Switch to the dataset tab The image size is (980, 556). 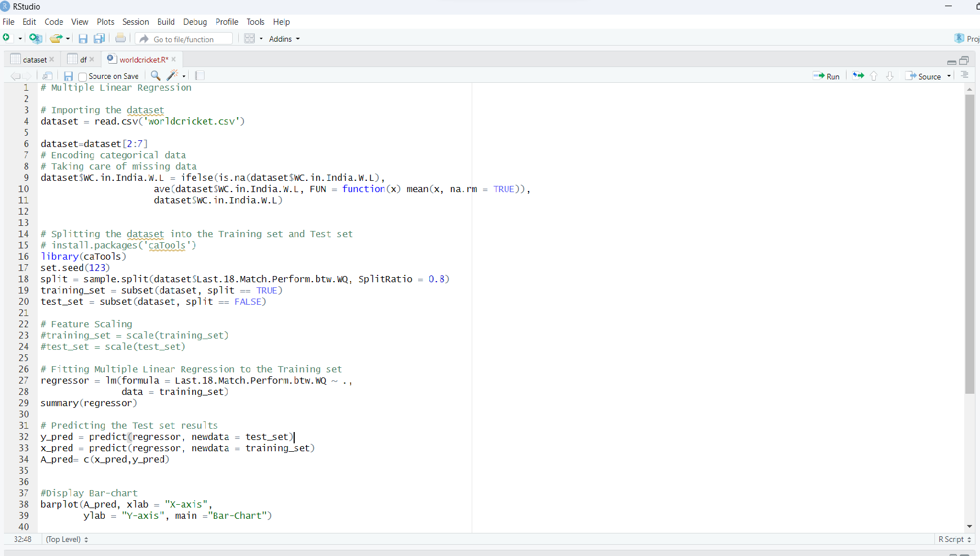click(x=34, y=60)
